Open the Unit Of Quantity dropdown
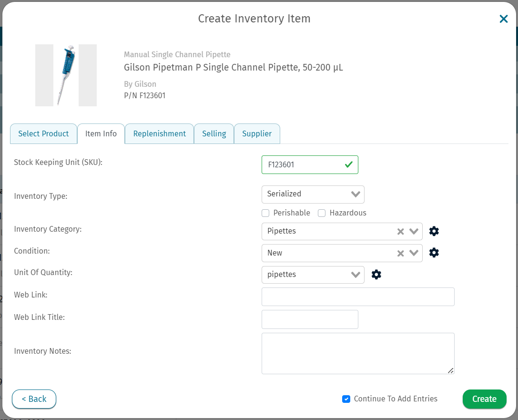This screenshot has width=518, height=420. (313, 275)
